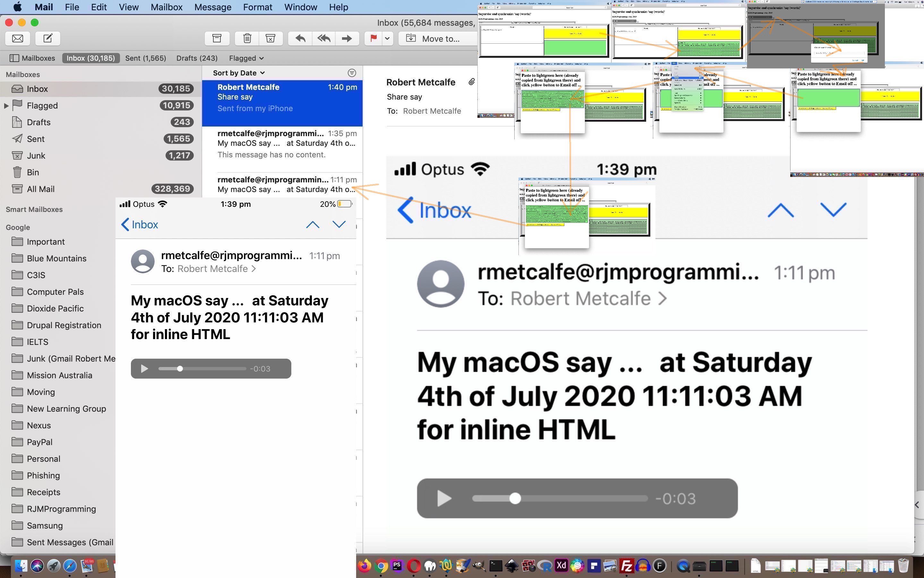The height and width of the screenshot is (578, 924).
Task: Open the flag color dropdown arrow
Action: pyautogui.click(x=388, y=38)
